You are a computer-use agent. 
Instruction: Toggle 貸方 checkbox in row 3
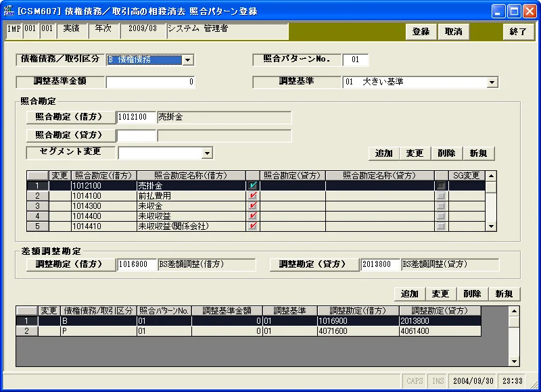pyautogui.click(x=441, y=206)
